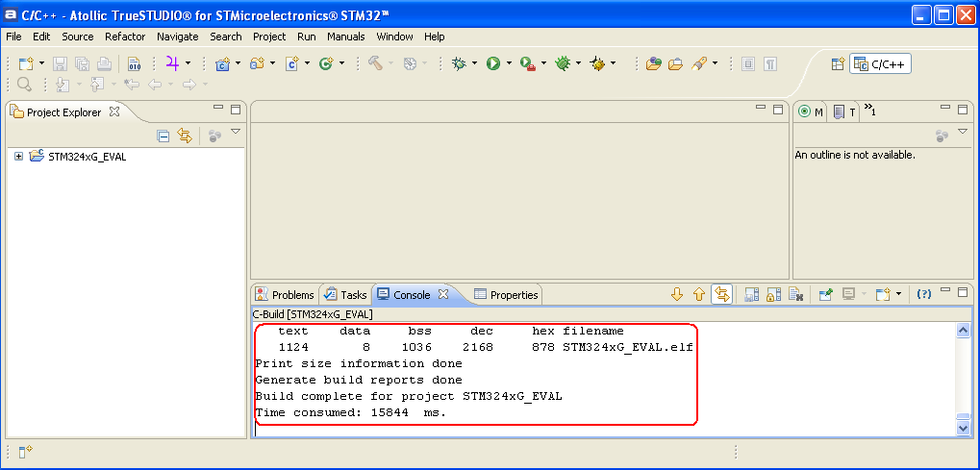980x470 pixels.
Task: Click the purple build configuration icon
Action: tap(172, 62)
